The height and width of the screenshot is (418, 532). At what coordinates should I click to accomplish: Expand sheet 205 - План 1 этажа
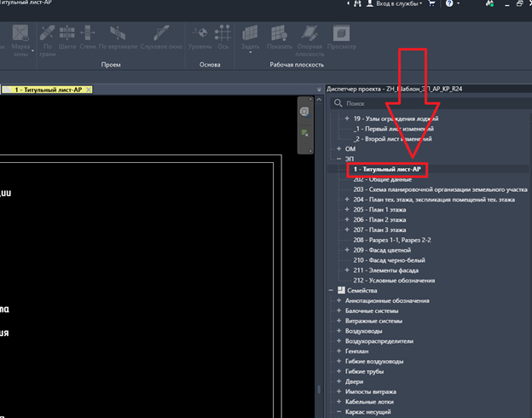pyautogui.click(x=347, y=210)
